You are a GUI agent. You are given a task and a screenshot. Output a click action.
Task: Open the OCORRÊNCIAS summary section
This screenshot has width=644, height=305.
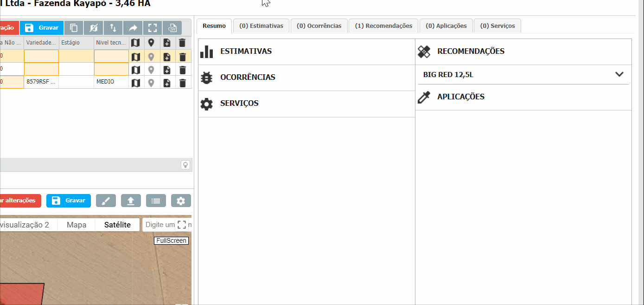pyautogui.click(x=306, y=78)
